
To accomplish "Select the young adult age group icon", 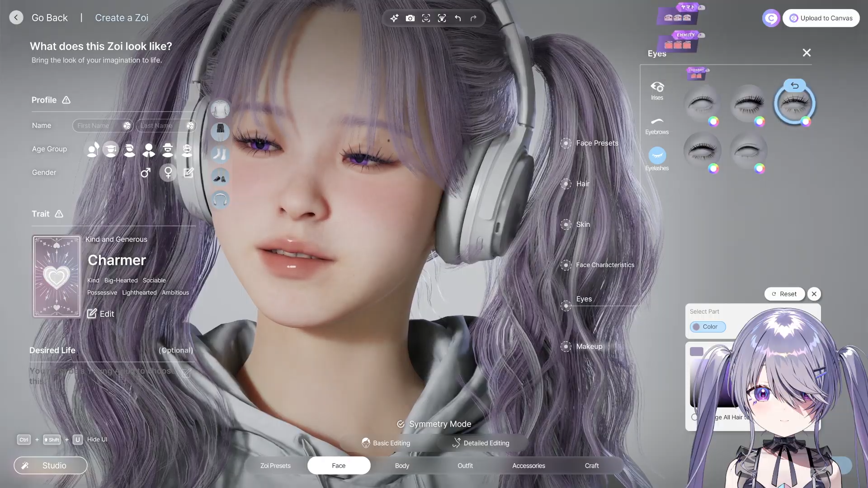I will [130, 150].
